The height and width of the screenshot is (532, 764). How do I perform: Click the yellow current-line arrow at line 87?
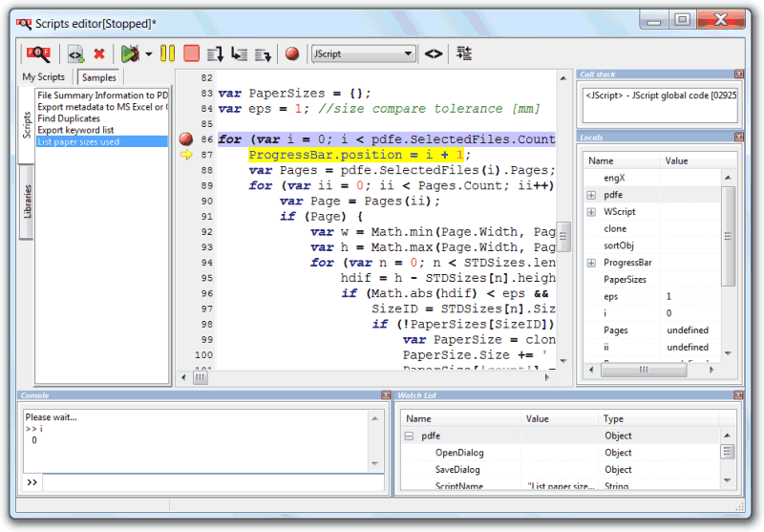coord(186,155)
